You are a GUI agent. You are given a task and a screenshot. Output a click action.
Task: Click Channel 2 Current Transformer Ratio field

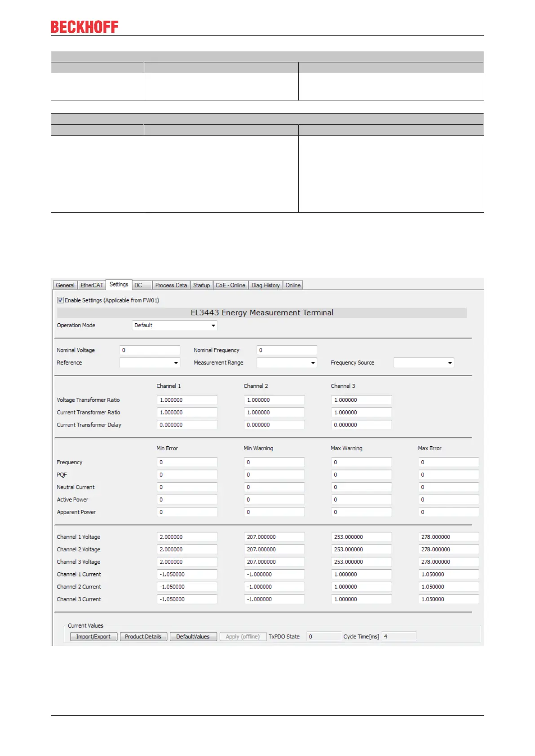pos(274,412)
